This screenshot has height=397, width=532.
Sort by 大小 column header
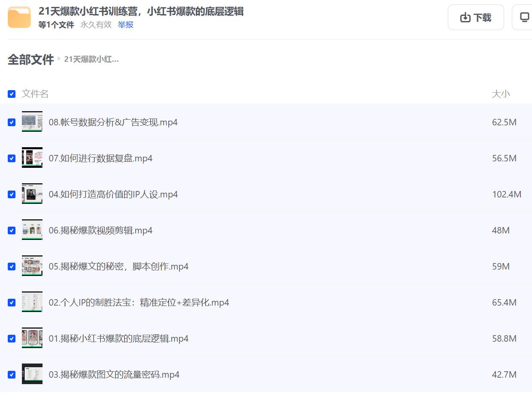pyautogui.click(x=501, y=94)
